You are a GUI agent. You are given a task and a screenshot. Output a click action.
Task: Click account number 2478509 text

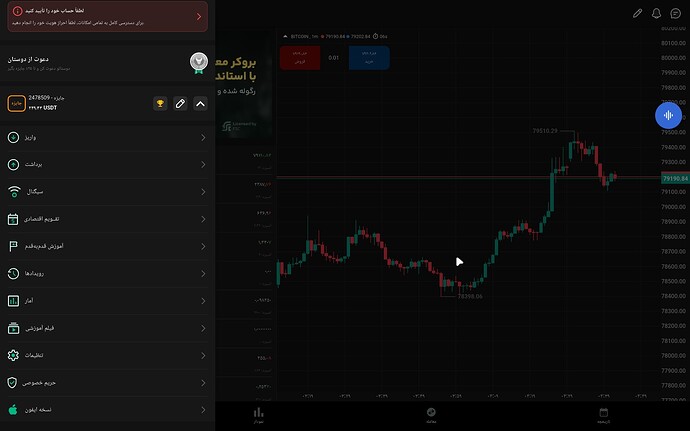tap(39, 98)
